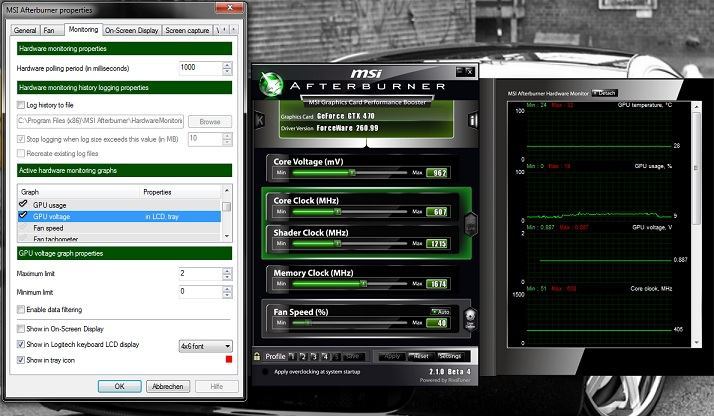Enable data filtering checkbox
Viewport: 714px width, 416px height.
pos(20,309)
